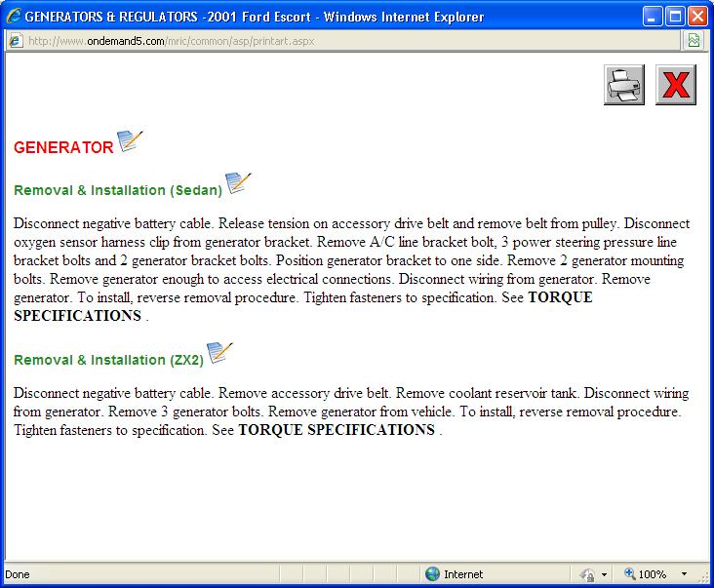Viewport: 714px width, 588px height.
Task: Click the Done status text
Action: coord(18,574)
